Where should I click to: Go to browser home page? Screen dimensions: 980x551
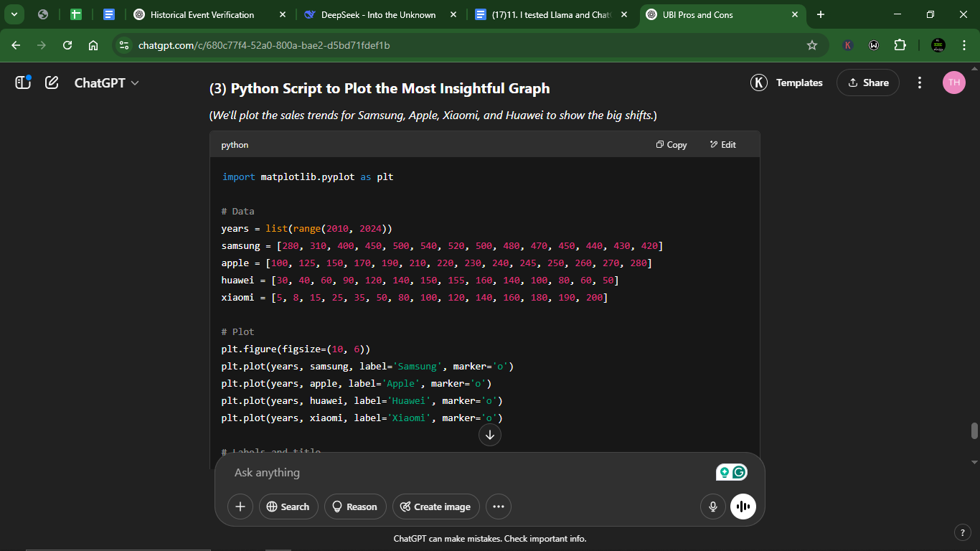point(93,45)
